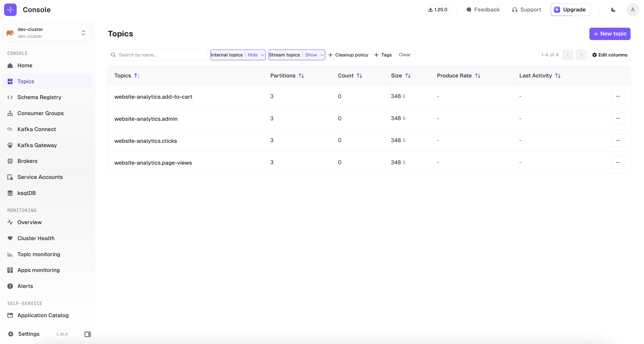
Task: Open Schema Registry section
Action: [x=39, y=97]
